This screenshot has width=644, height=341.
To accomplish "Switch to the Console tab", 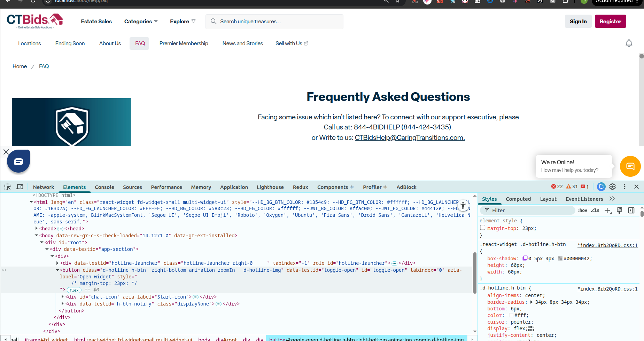I will pos(104,187).
